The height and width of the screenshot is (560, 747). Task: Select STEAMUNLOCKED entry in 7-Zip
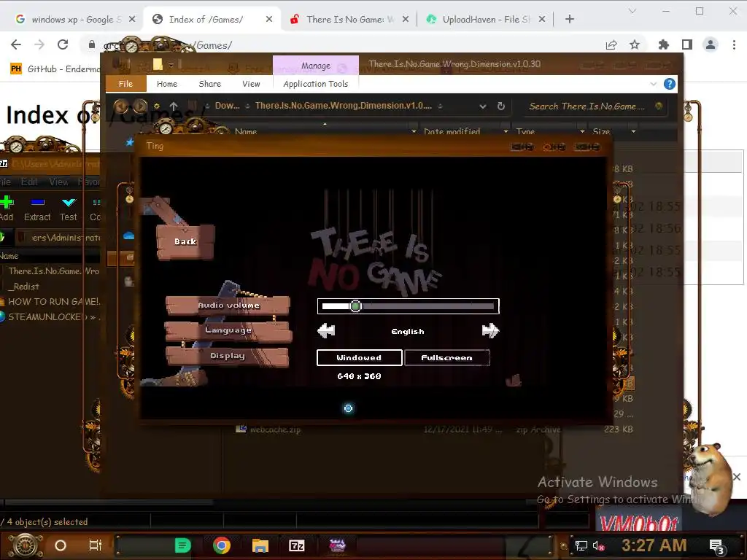50,316
